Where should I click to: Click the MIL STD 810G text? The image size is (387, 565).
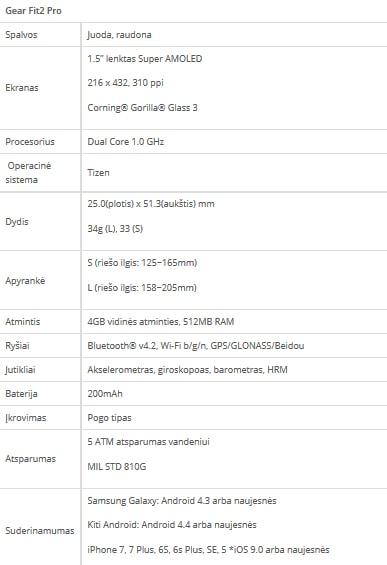[x=117, y=467]
